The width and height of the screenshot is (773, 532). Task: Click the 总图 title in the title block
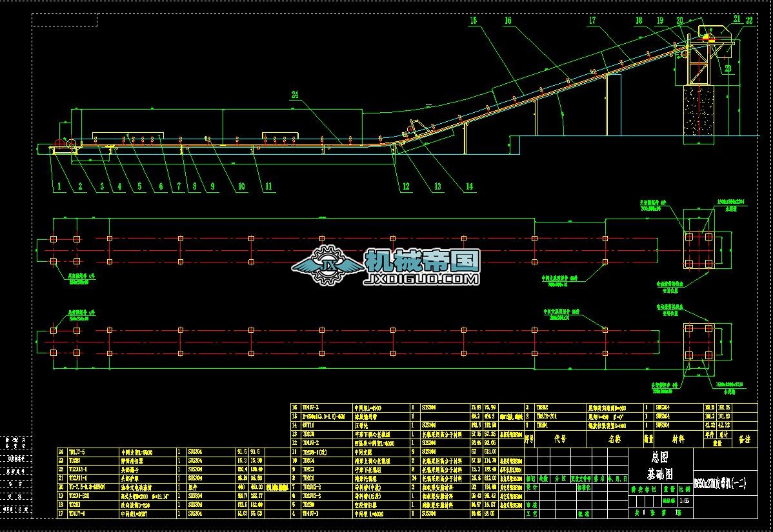(x=659, y=458)
